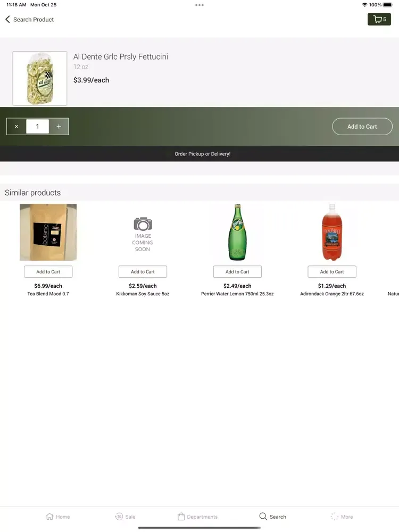Click the $3.99/each price
Image resolution: width=399 pixels, height=532 pixels.
(92, 80)
